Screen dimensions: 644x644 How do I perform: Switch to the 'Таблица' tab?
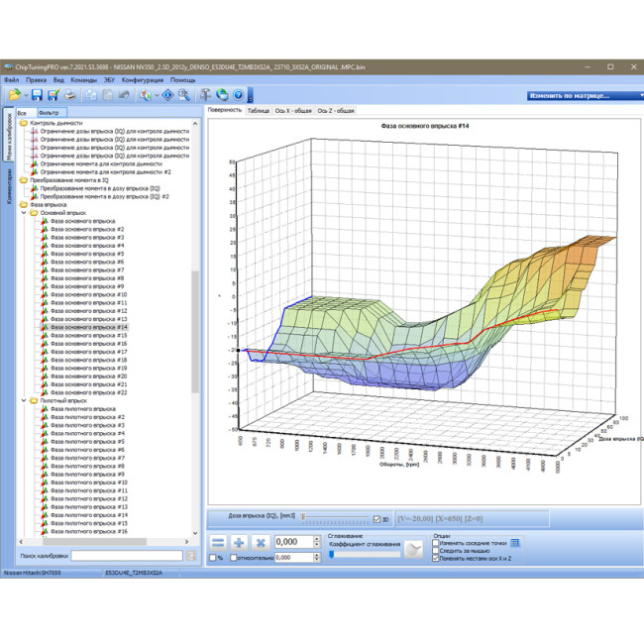pyautogui.click(x=259, y=111)
